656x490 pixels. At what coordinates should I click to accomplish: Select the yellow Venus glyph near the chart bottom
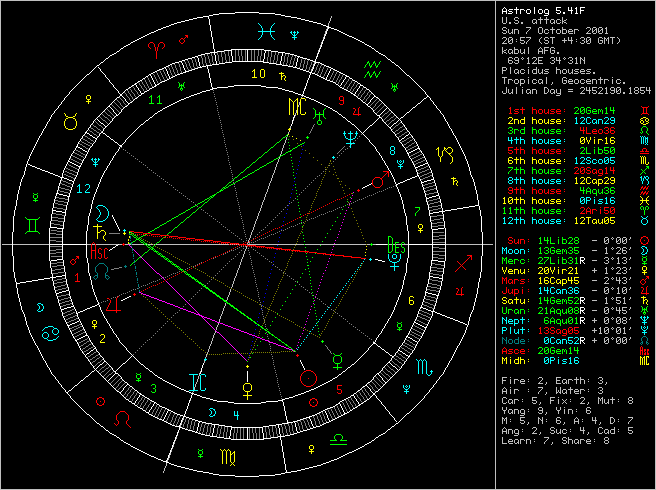247,383
